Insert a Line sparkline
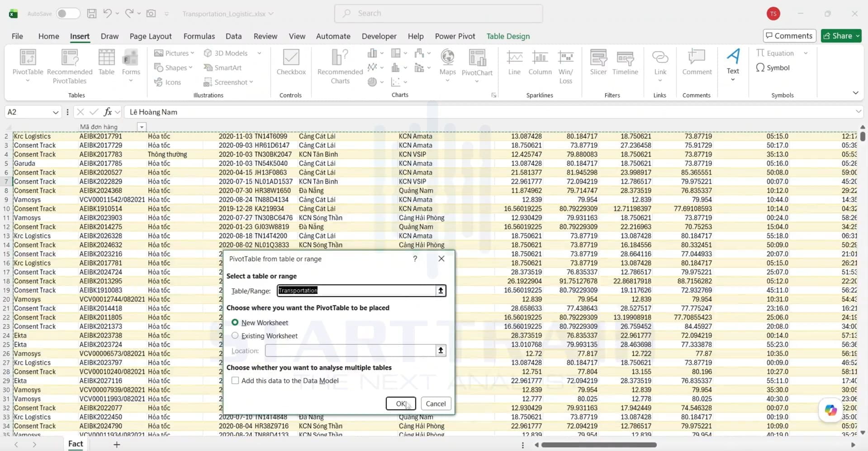Viewport: 868px width, 451px height. 514,62
